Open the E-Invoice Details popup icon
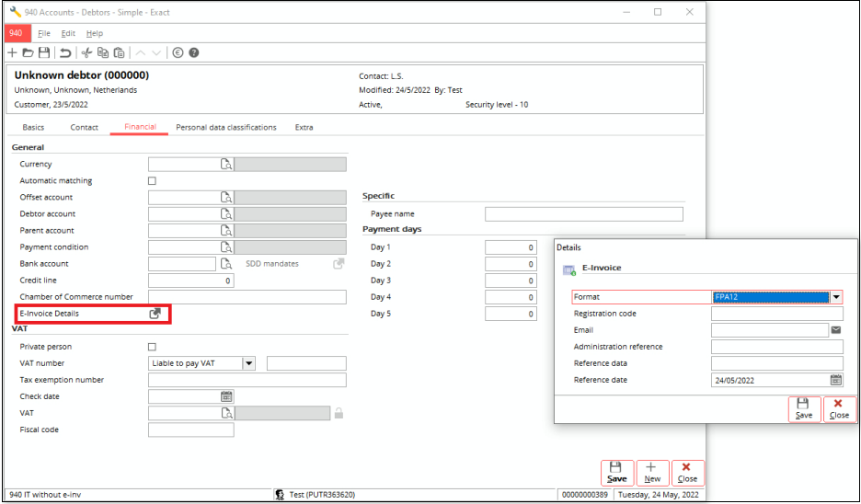 tap(155, 314)
